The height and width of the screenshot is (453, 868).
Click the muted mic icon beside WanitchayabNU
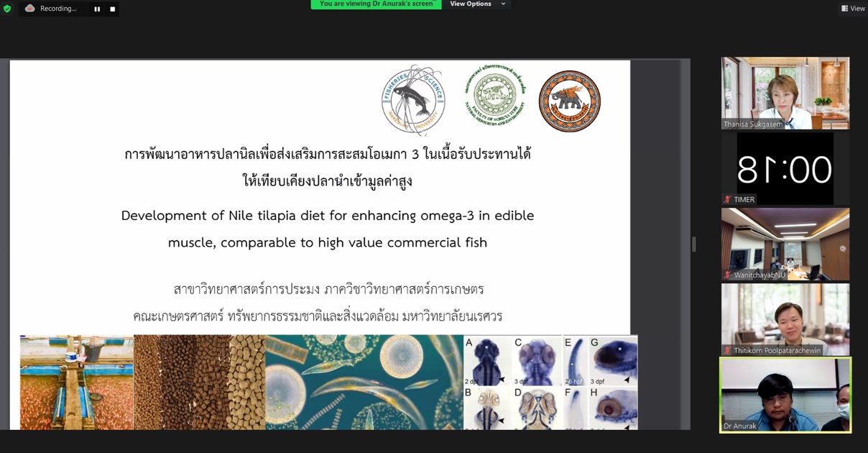click(x=728, y=275)
